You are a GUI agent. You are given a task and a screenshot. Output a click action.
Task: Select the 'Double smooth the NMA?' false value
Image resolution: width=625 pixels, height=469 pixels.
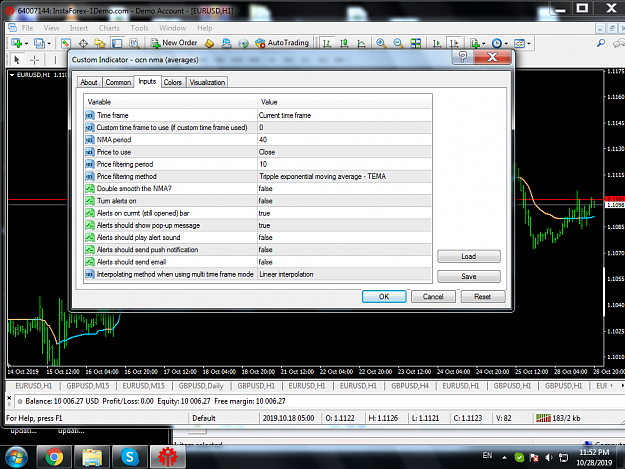pos(344,188)
